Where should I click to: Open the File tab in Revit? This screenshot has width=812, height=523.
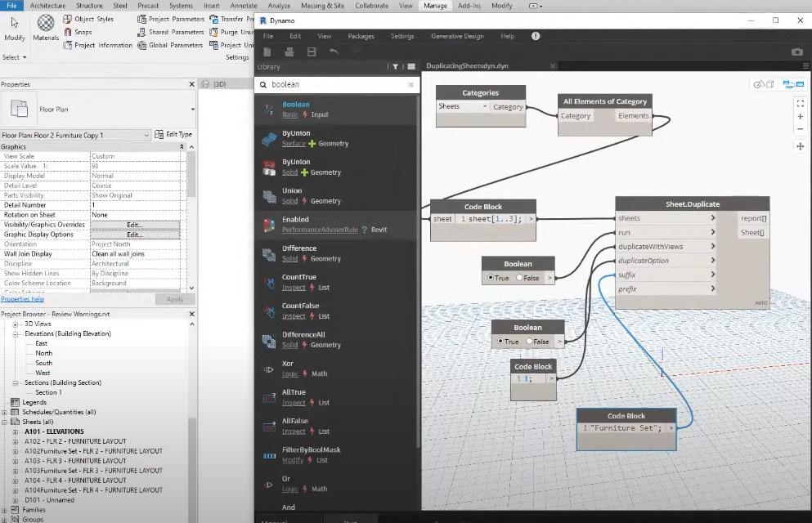(12, 6)
